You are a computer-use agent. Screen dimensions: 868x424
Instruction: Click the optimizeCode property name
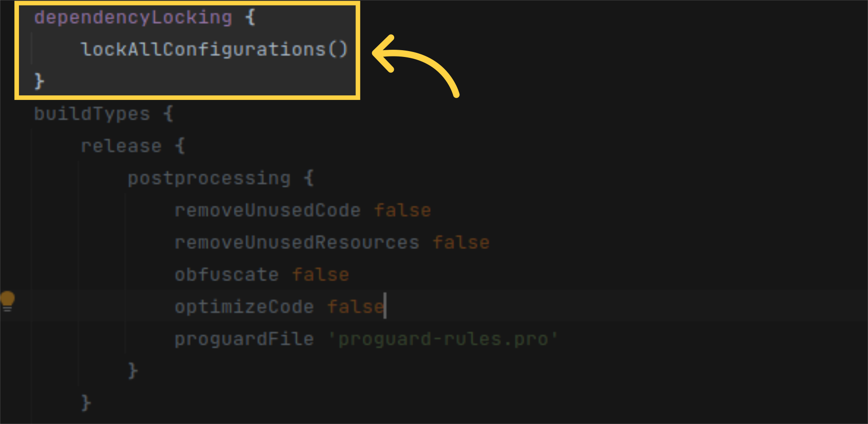244,307
